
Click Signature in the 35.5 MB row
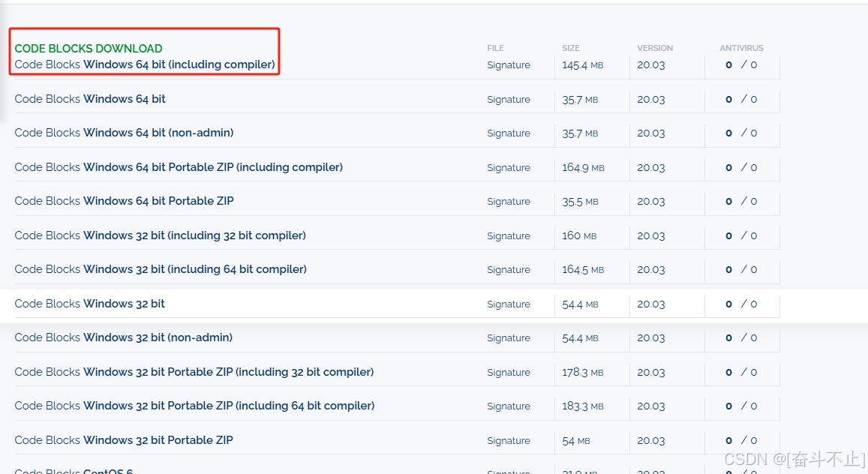(x=509, y=201)
